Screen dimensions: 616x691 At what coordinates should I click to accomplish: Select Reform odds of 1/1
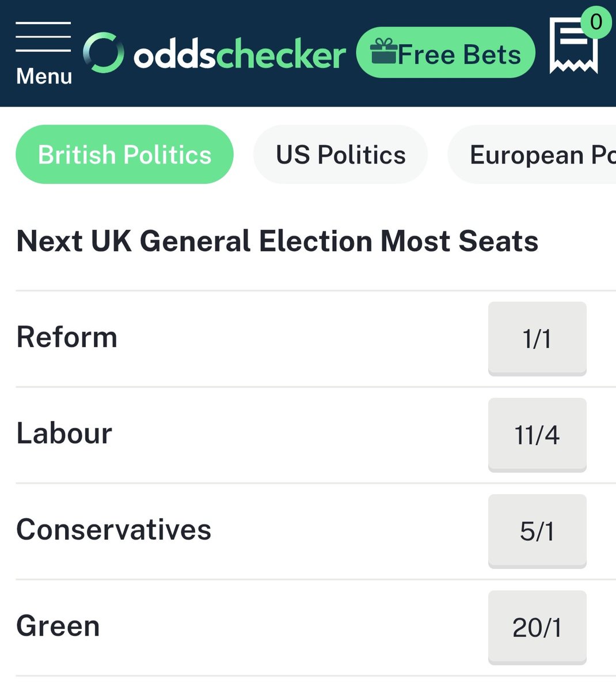click(x=537, y=338)
